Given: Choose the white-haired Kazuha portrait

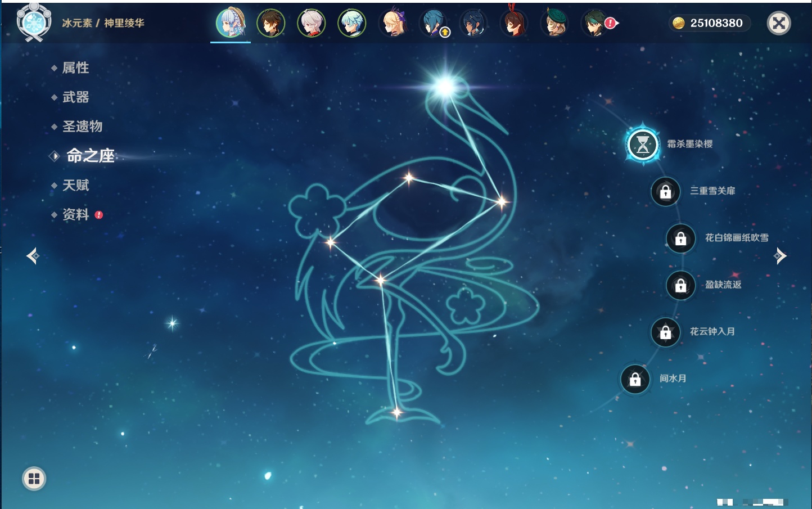Looking at the screenshot, I should (312, 23).
